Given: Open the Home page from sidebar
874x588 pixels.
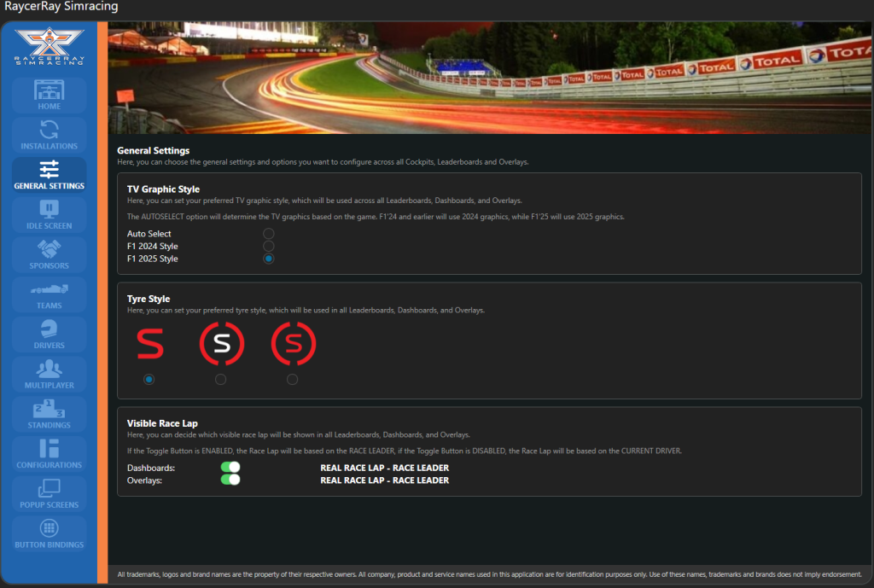Looking at the screenshot, I should tap(49, 95).
